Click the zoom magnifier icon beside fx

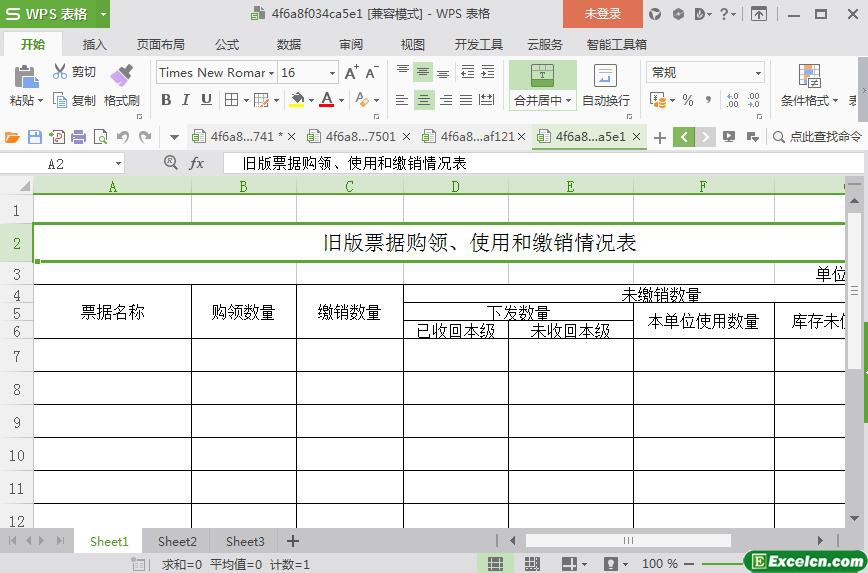tap(171, 162)
